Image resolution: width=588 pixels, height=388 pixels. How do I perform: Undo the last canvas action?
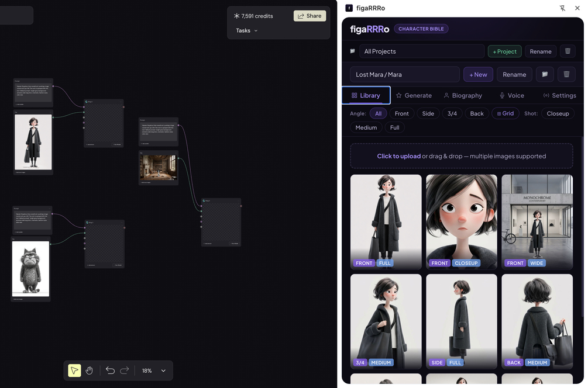(110, 370)
